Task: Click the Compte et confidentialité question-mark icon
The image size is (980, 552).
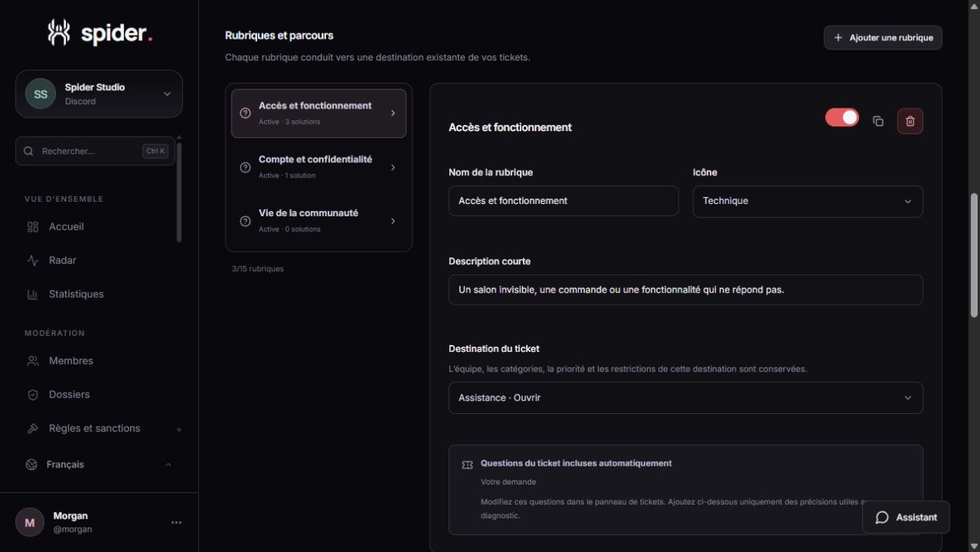Action: (246, 167)
